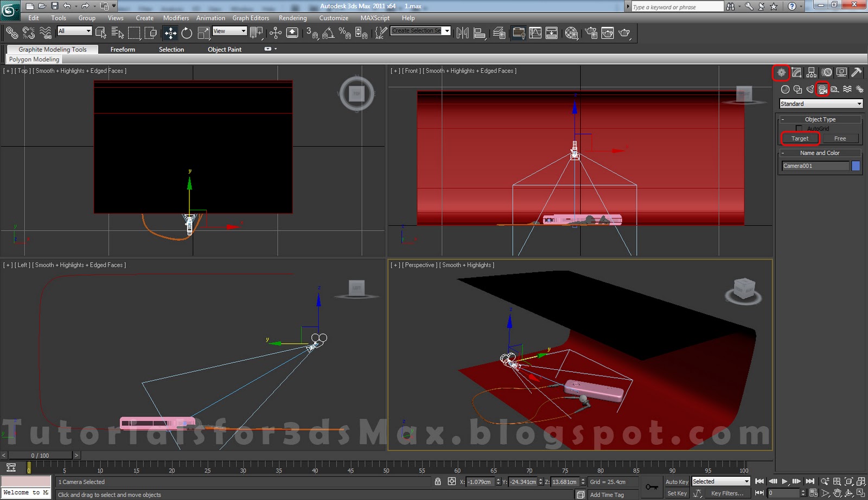
Task: Switch to the Object Paint ribbon tab
Action: (x=225, y=49)
